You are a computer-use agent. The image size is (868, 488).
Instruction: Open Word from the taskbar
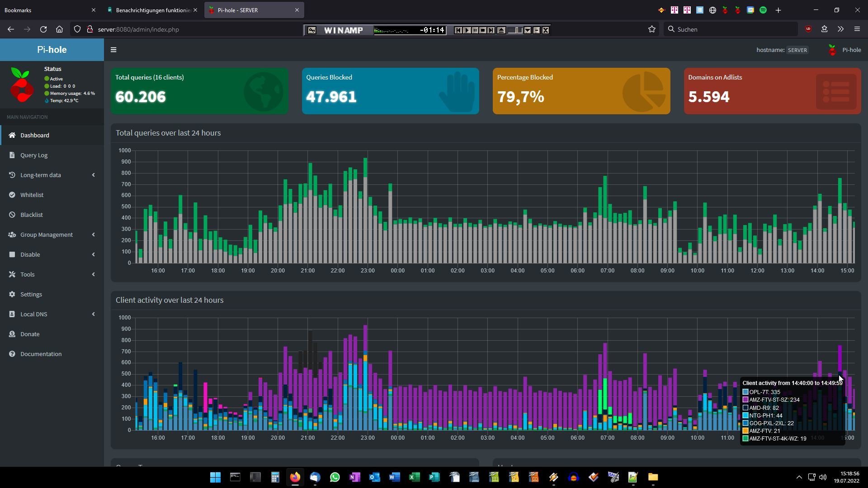coord(395,477)
